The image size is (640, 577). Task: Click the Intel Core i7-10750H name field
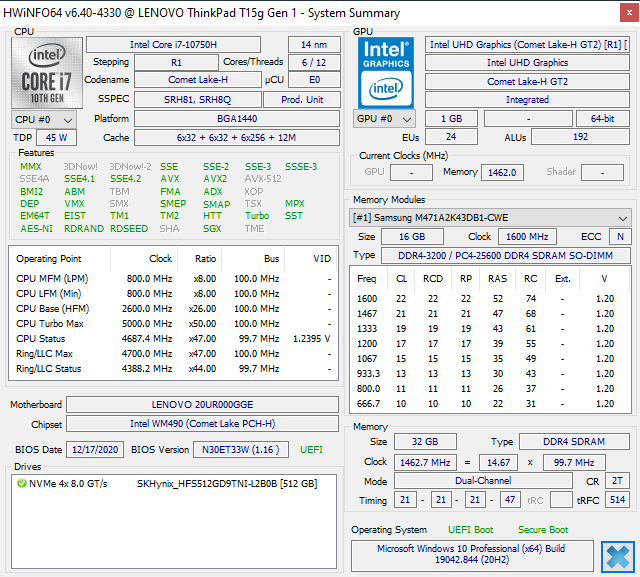tap(173, 44)
